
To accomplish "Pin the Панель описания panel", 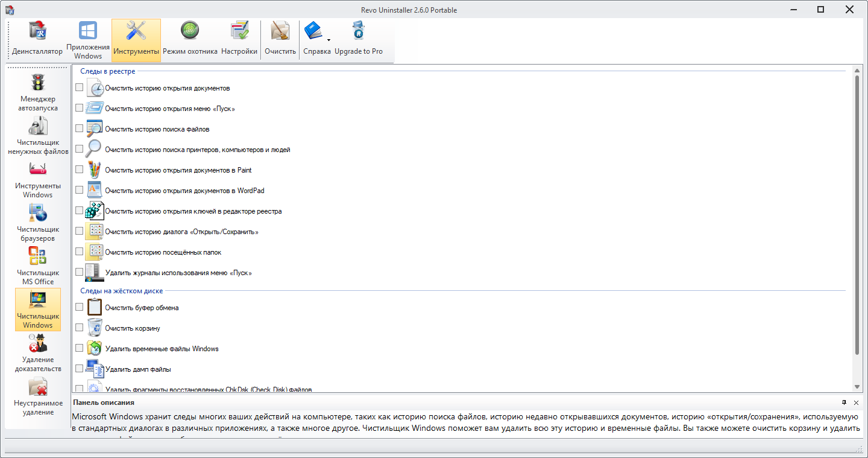I will (x=844, y=402).
